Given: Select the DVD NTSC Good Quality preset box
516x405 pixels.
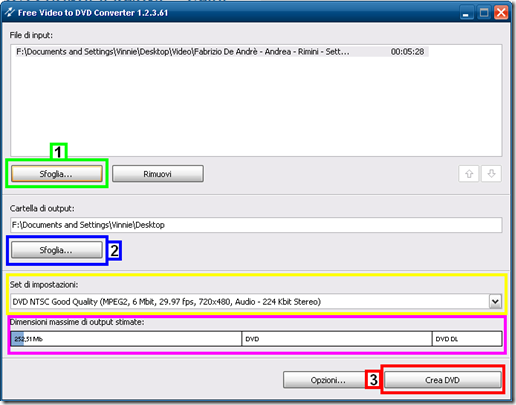Looking at the screenshot, I should 256,302.
